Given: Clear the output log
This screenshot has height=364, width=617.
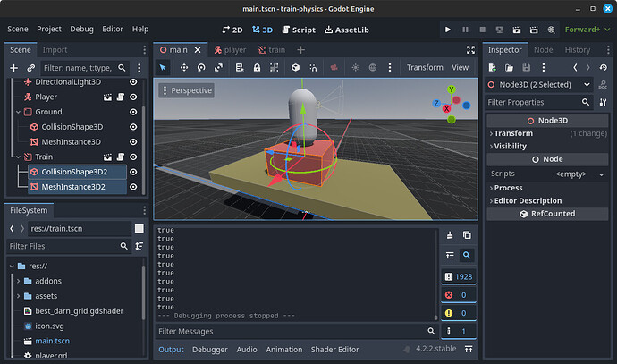Looking at the screenshot, I should [x=450, y=235].
